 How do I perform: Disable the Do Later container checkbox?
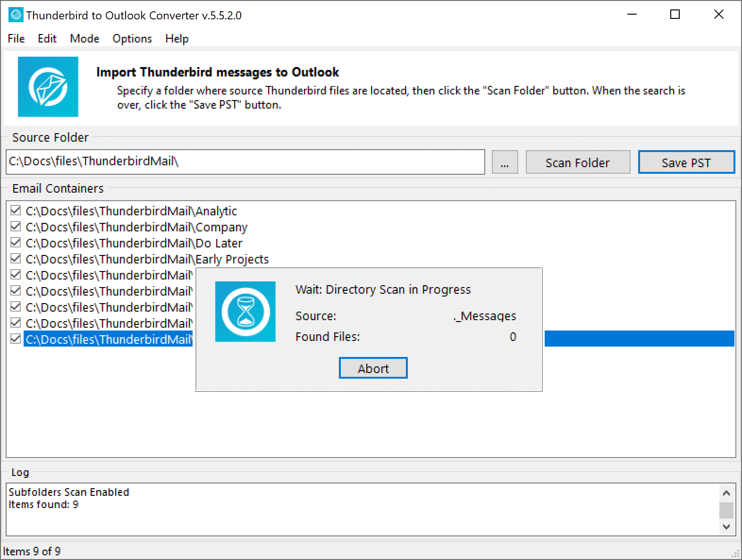(x=16, y=243)
